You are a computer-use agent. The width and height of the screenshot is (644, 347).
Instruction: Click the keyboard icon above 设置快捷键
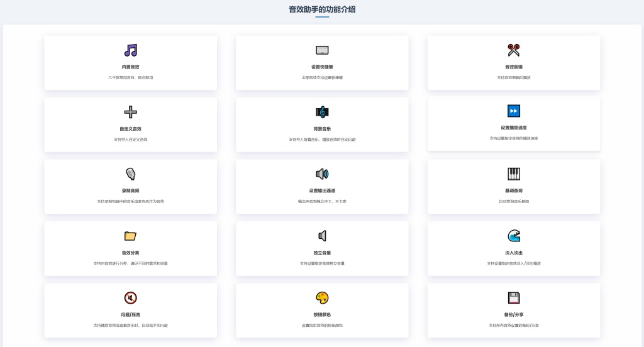tap(322, 50)
